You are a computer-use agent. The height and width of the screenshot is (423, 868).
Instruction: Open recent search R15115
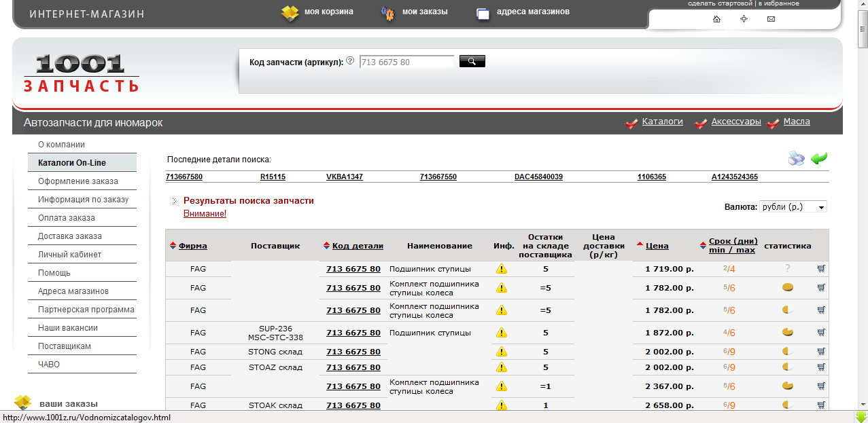click(273, 177)
